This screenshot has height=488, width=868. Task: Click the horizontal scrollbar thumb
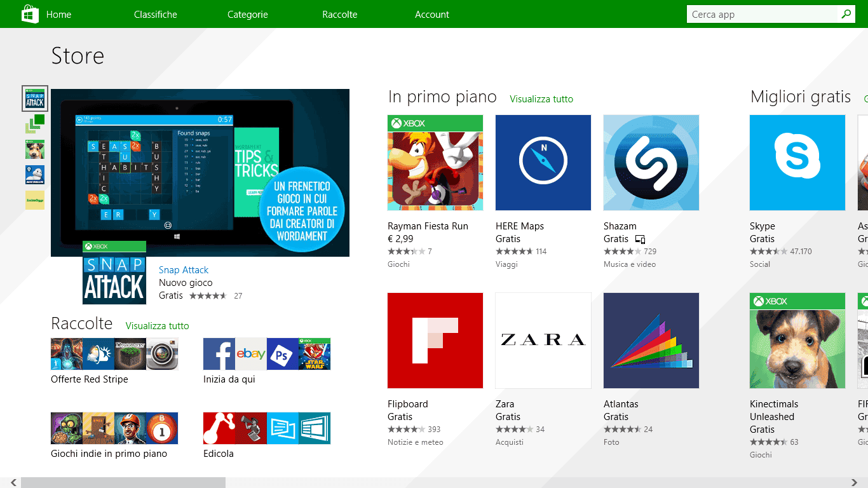click(x=123, y=483)
